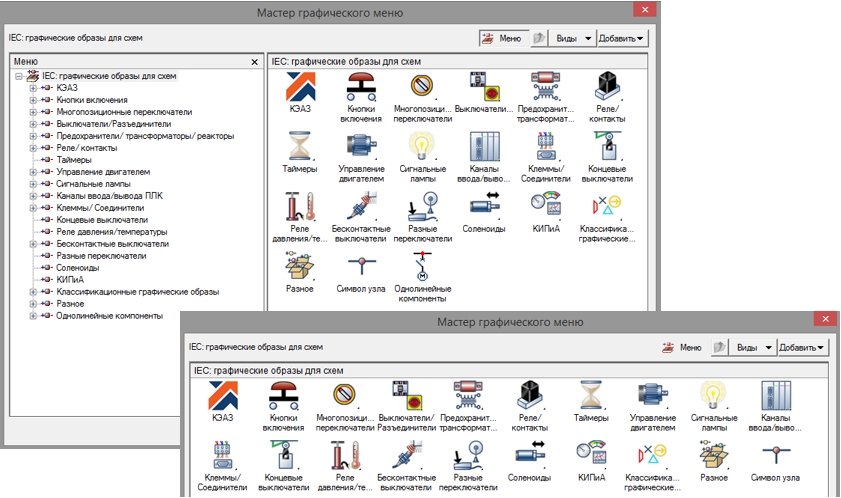Viewport: 841px width, 498px height.
Task: Toggle the Меню button in upper window
Action: tap(503, 38)
